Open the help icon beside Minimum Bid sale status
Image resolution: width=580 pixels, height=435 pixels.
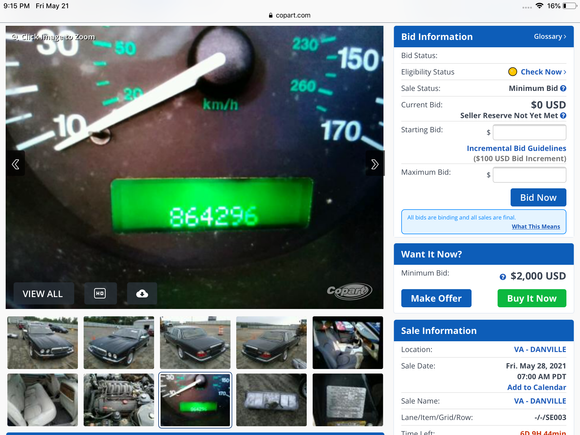(x=563, y=88)
